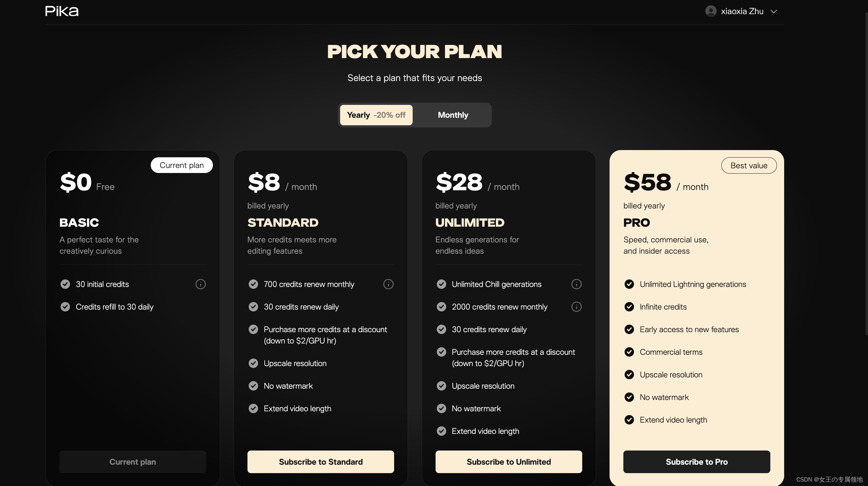Subscribe to the Standard plan button
868x486 pixels.
[x=321, y=462]
